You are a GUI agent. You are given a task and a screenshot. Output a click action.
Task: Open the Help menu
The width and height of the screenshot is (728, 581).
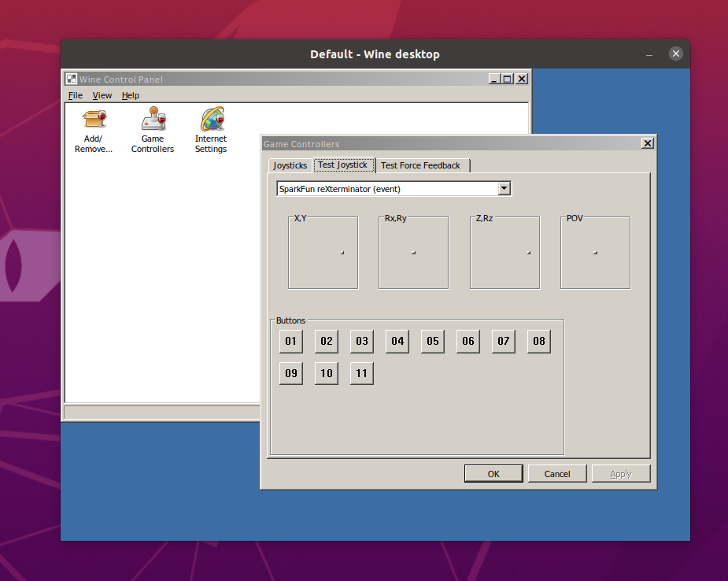coord(131,95)
